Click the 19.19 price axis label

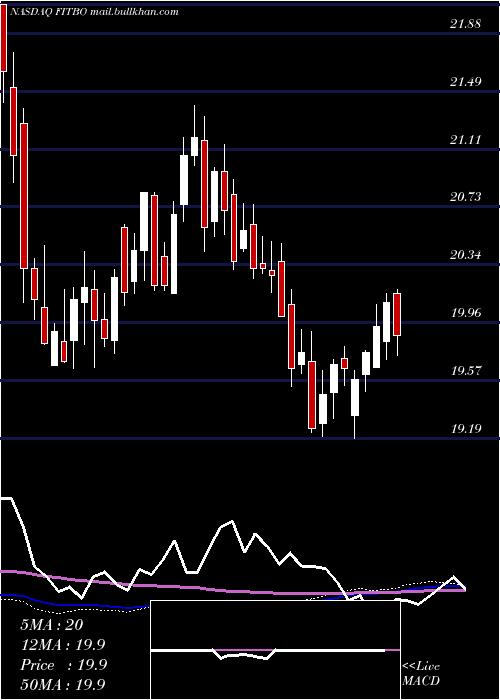pos(466,429)
